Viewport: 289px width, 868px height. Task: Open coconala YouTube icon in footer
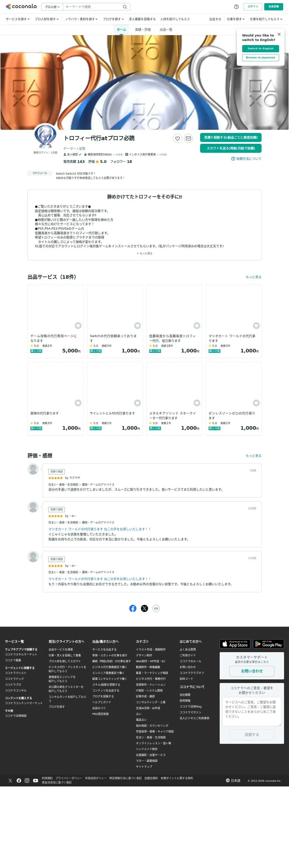coord(35,780)
